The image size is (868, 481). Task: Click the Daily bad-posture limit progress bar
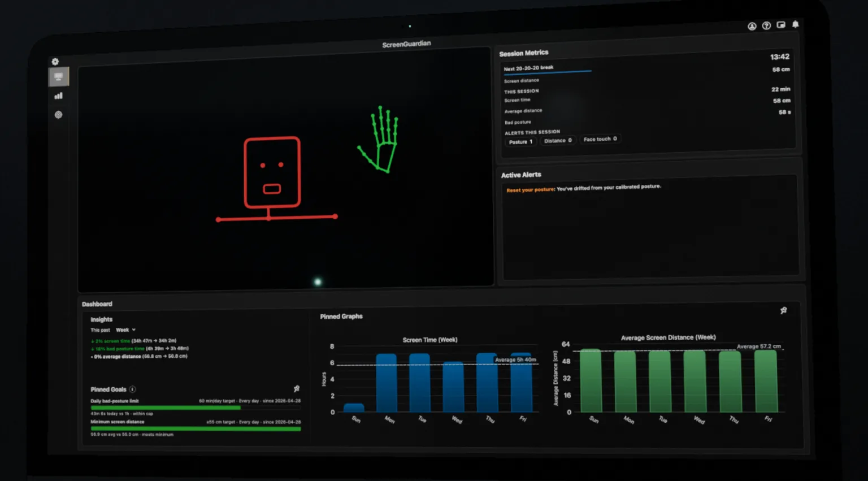point(196,408)
